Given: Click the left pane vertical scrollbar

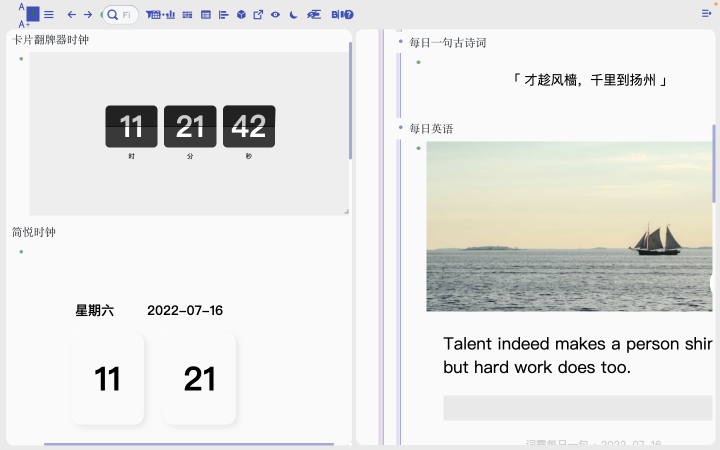Looking at the screenshot, I should coord(350,101).
